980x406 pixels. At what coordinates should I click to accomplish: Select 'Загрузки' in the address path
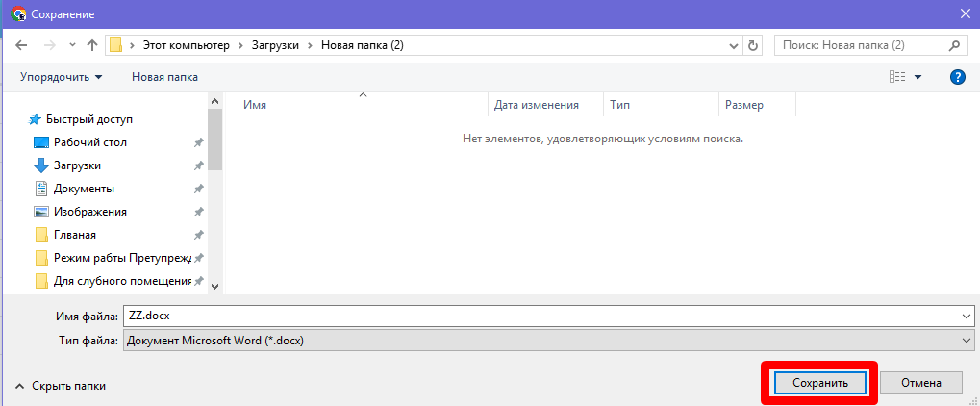[x=275, y=45]
